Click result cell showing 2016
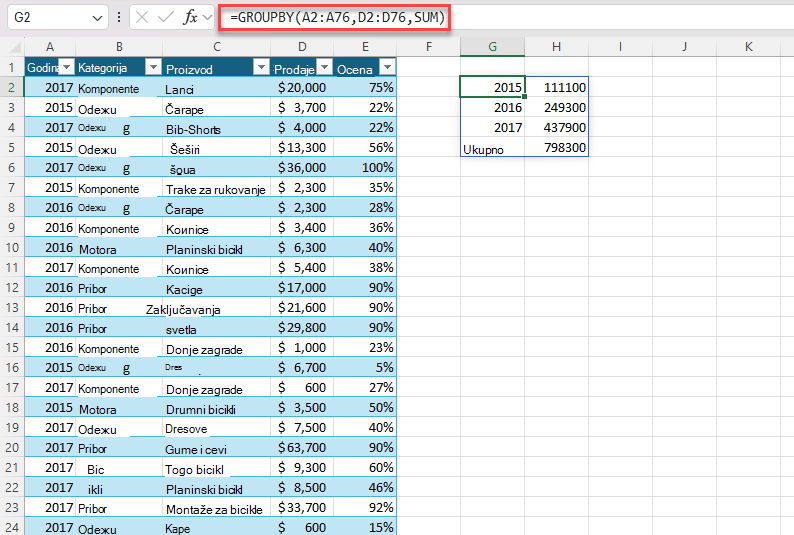794x535 pixels. click(493, 107)
